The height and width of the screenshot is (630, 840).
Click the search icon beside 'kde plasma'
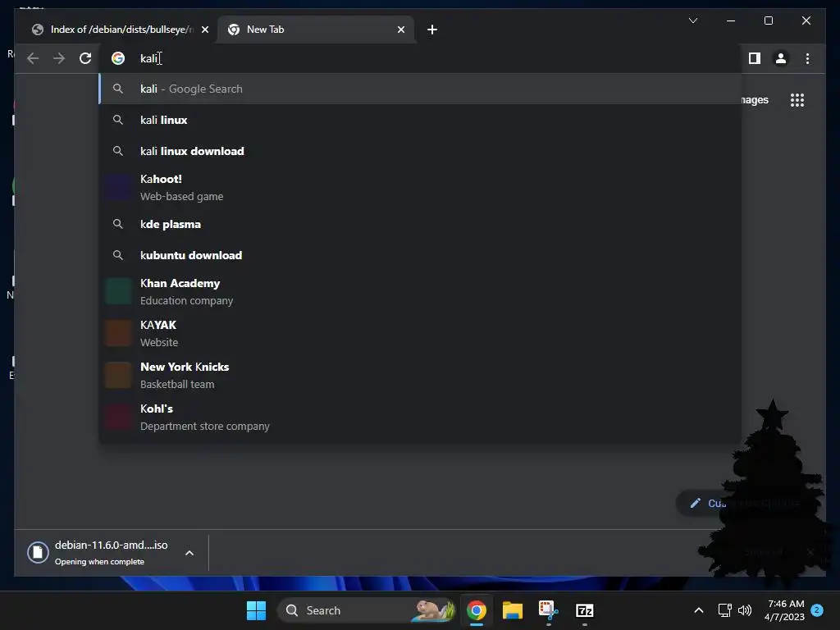tap(118, 224)
